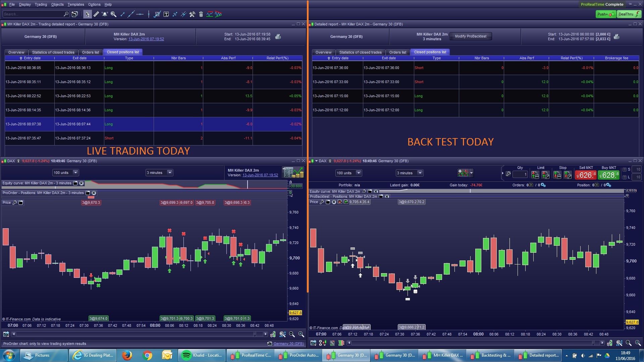Open the Germany 30 (DFB) link at bottom
The height and width of the screenshot is (362, 644).
pos(288,344)
